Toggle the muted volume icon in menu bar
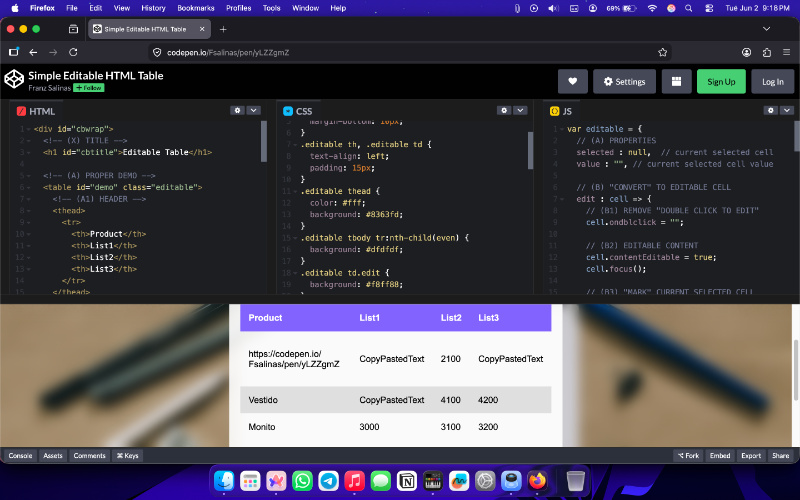 tap(554, 8)
